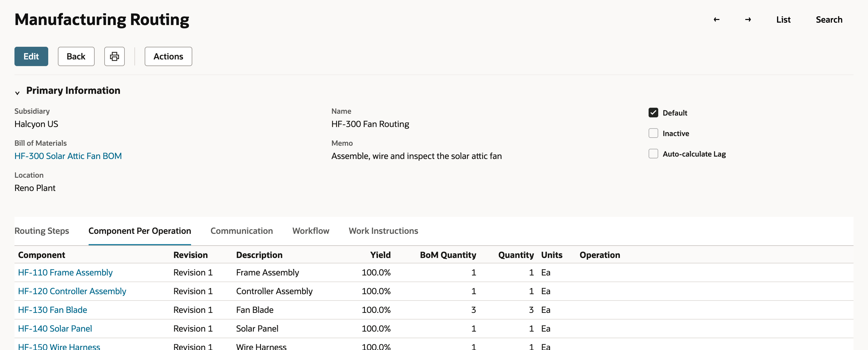Open HF-110 Frame Assembly component
The height and width of the screenshot is (350, 868).
point(65,272)
